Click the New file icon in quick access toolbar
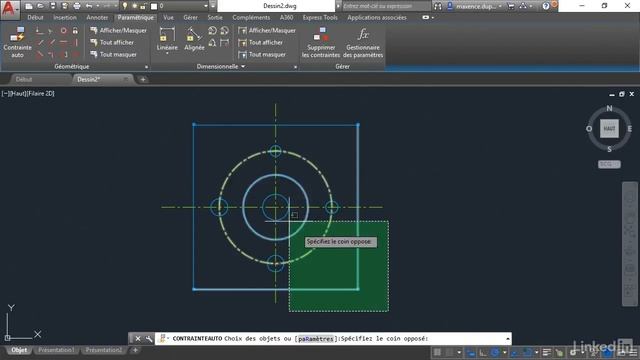This screenshot has width=640, height=360. click(29, 6)
